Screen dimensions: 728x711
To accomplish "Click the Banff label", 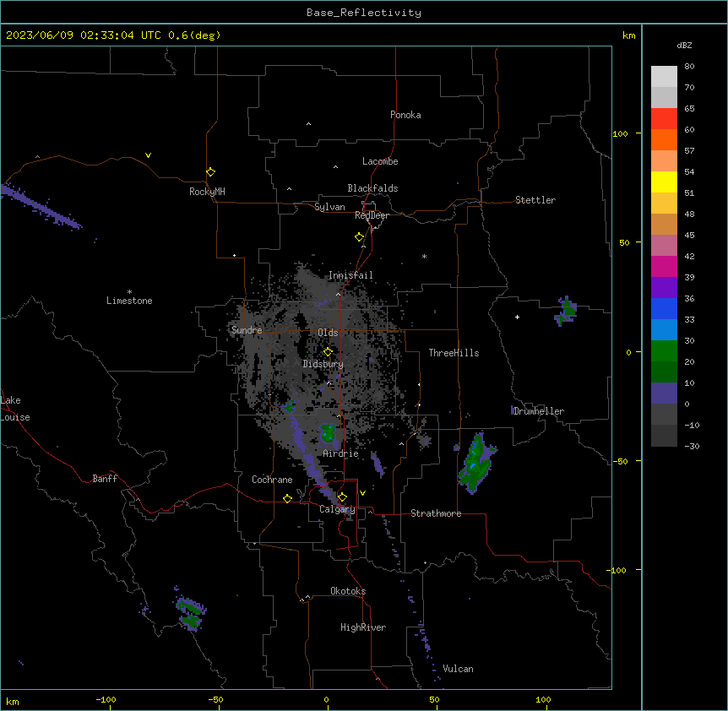I will pos(105,479).
